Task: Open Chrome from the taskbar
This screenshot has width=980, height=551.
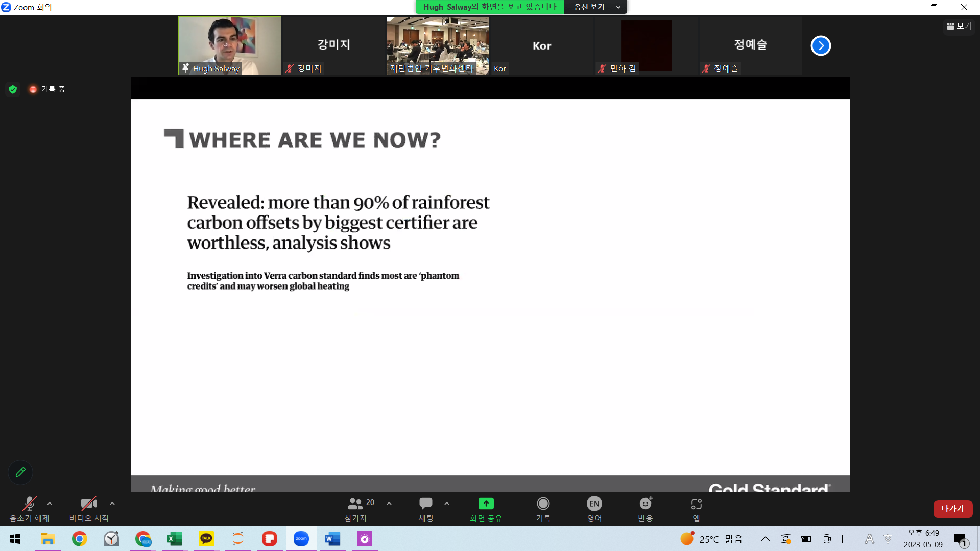Action: (x=80, y=539)
